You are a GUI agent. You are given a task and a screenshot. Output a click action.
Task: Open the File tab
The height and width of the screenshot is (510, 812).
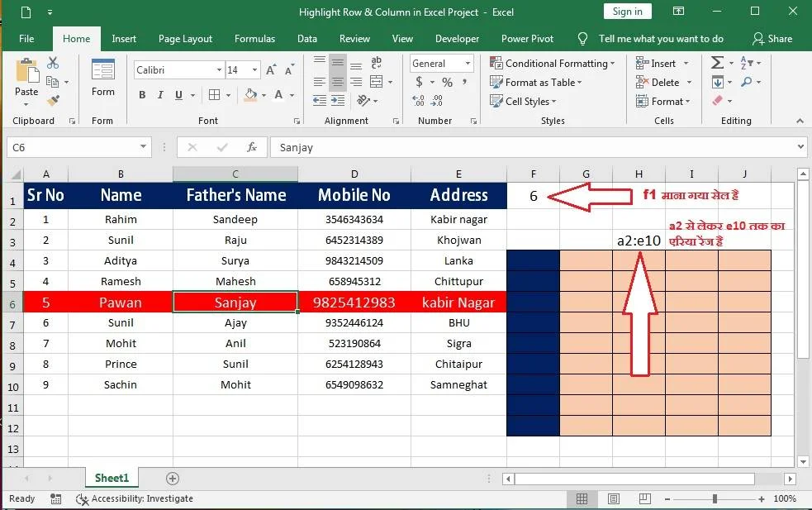coord(26,39)
